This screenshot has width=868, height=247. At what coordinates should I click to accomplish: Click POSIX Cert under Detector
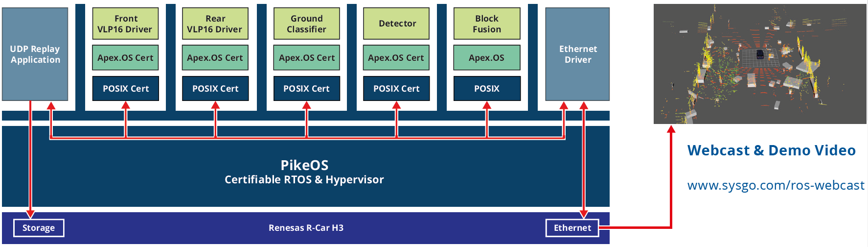[396, 88]
